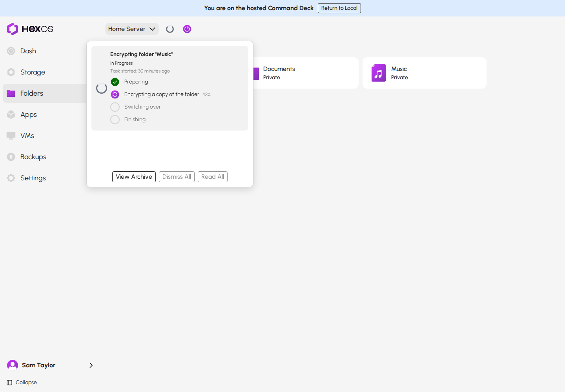
Task: Click 'Encrypting a copy of the folder' text
Action: (162, 94)
